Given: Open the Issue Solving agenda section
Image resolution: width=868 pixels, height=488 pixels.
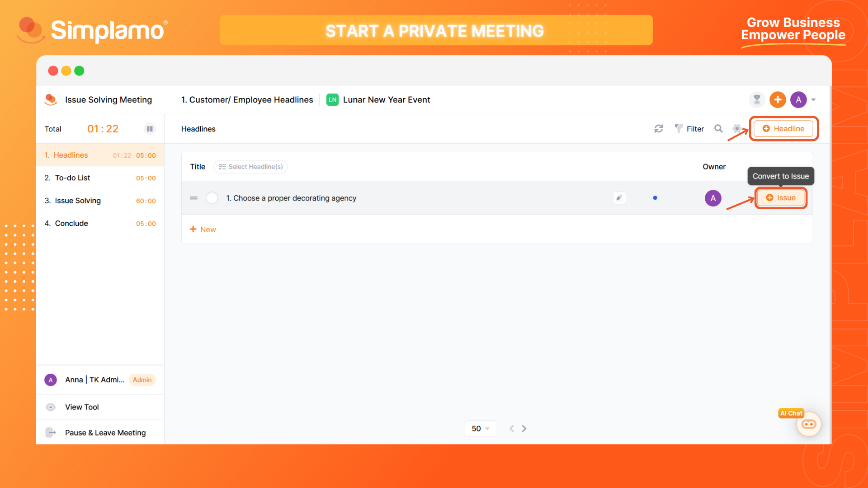Looking at the screenshot, I should pyautogui.click(x=100, y=201).
